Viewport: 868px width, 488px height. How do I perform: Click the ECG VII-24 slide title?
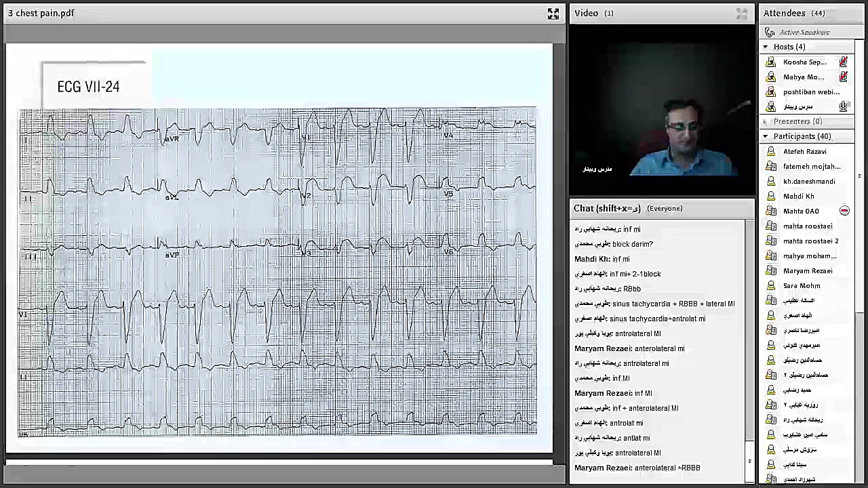click(88, 87)
